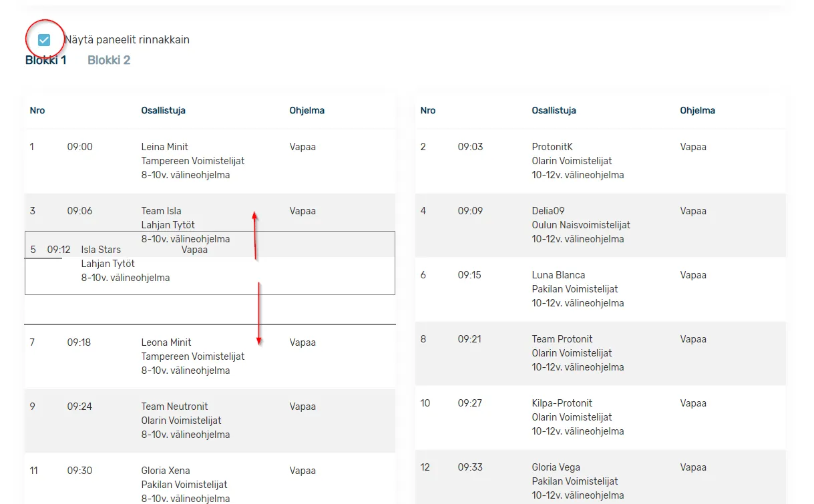Uncheck the Näytä paneelit rinnakkain checkbox
Screen dimensions: 814x504
44,40
